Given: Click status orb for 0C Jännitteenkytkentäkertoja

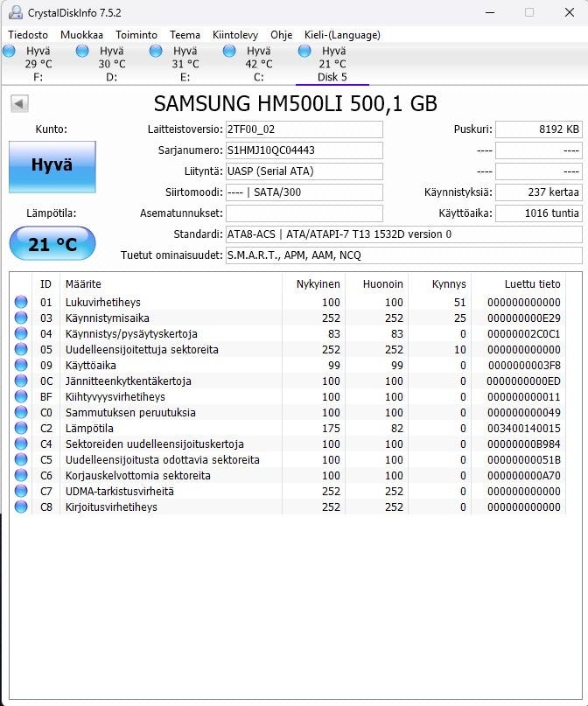Looking at the screenshot, I should coord(21,381).
